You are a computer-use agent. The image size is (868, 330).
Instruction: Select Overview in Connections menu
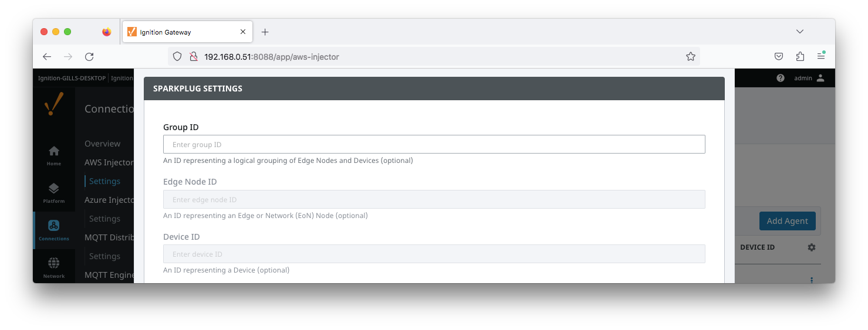(x=102, y=144)
